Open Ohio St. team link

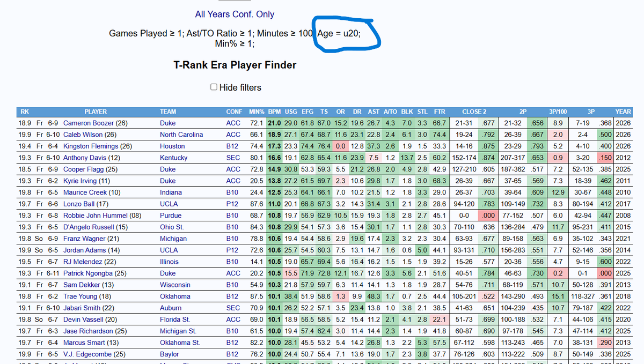(172, 227)
